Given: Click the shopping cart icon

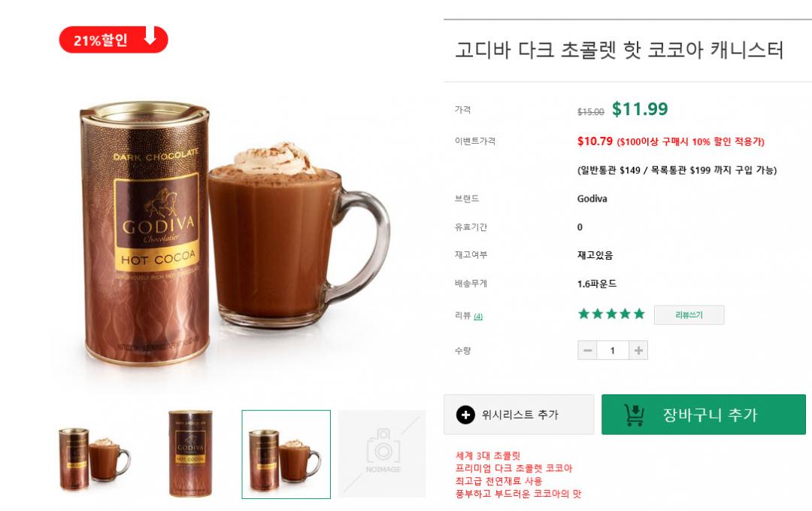Looking at the screenshot, I should click(x=634, y=415).
